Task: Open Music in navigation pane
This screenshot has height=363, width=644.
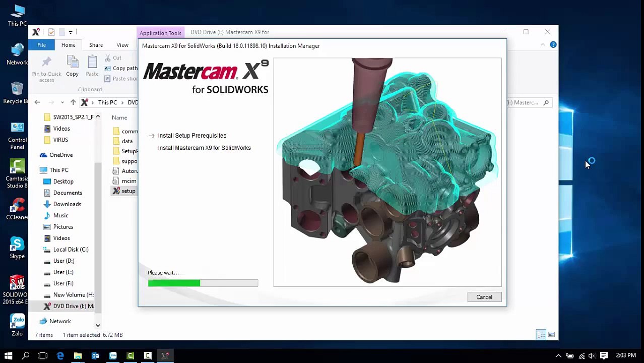Action: tap(56, 215)
